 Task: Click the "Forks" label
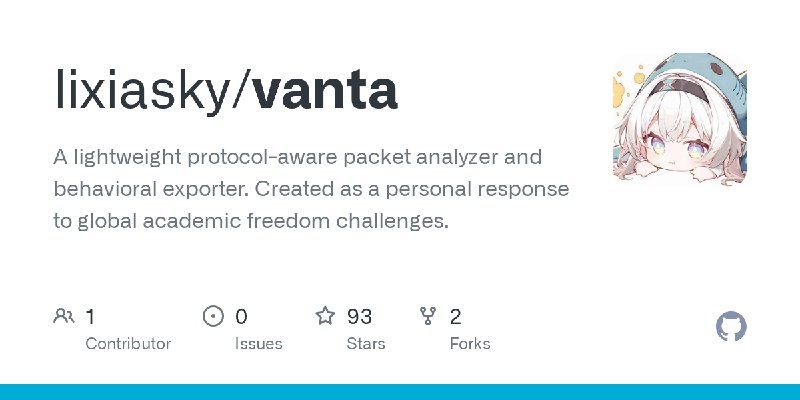click(470, 344)
